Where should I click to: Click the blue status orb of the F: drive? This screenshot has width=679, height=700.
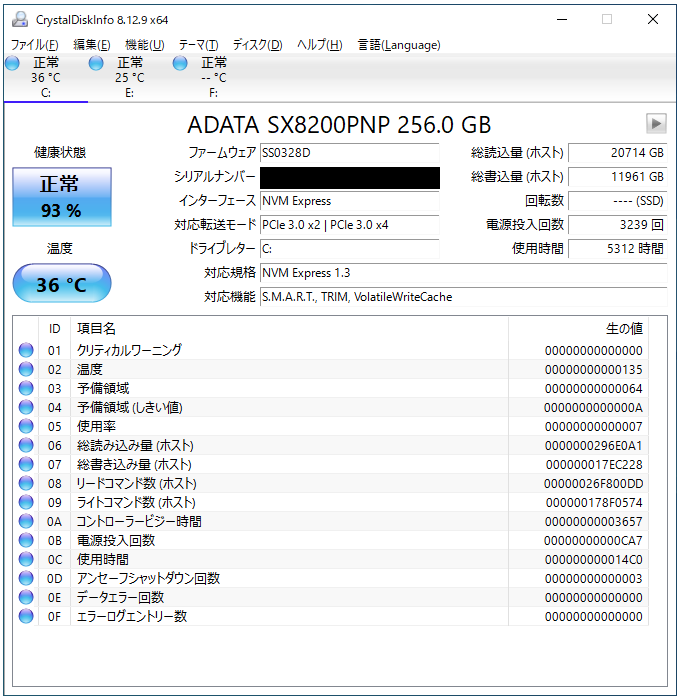180,63
